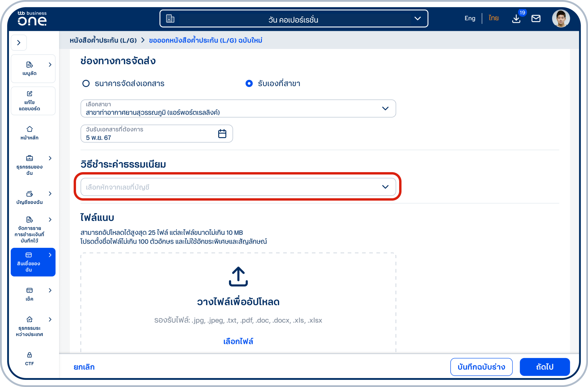Image resolution: width=588 pixels, height=387 pixels.
Task: Click the upload arrow icon
Action: click(238, 277)
